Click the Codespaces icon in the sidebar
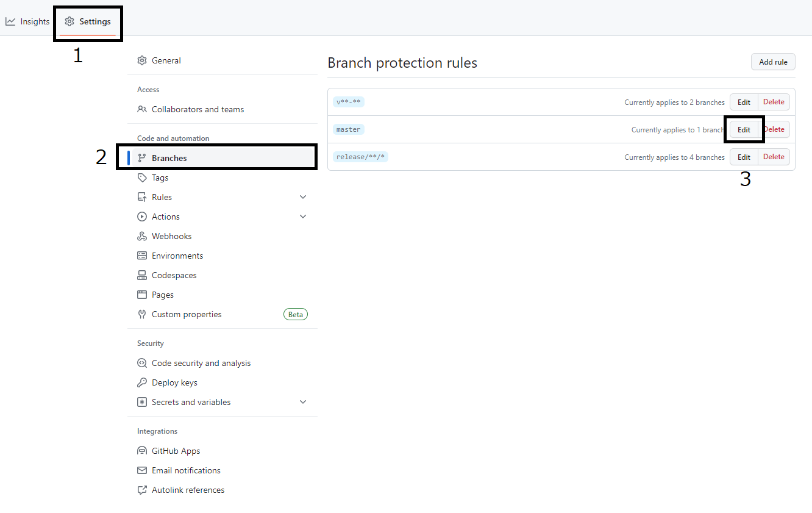The width and height of the screenshot is (812, 513). point(141,274)
